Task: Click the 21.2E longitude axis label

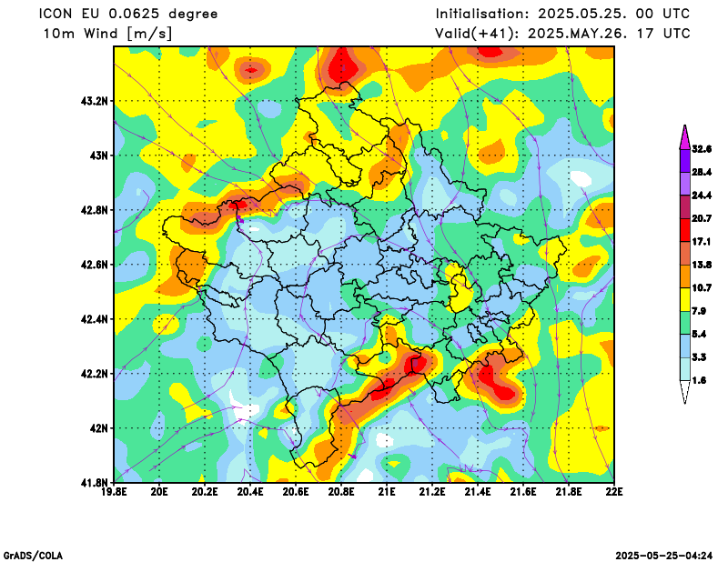Action: (433, 491)
